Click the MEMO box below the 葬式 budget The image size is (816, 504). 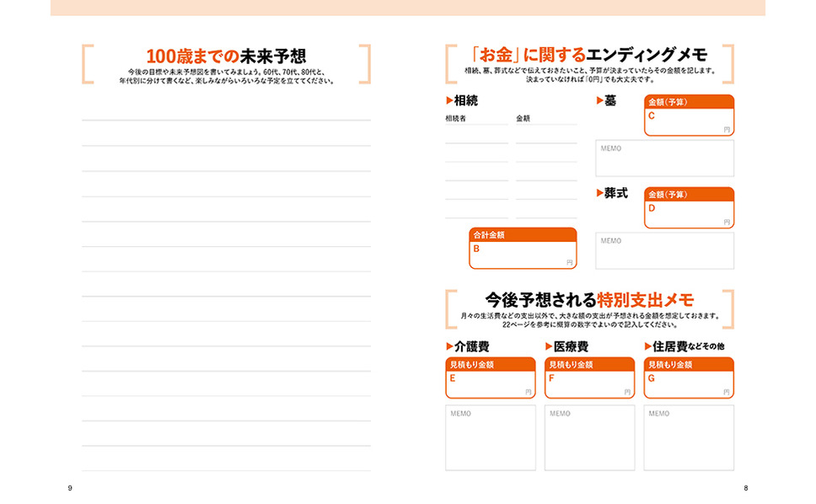pos(665,250)
